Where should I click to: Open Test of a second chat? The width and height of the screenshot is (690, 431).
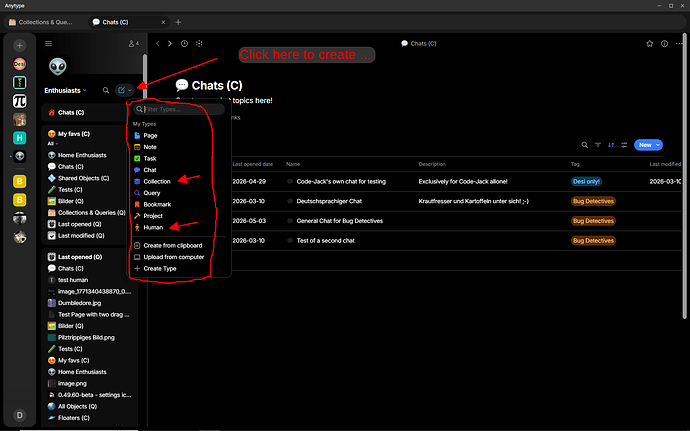326,241
